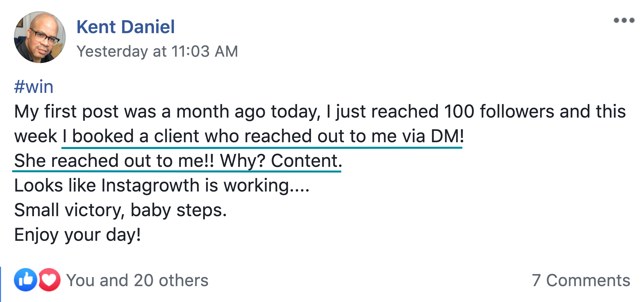Screen dimensions: 644x302
Task: Open the three-dot post options menu
Action: pyautogui.click(x=624, y=20)
